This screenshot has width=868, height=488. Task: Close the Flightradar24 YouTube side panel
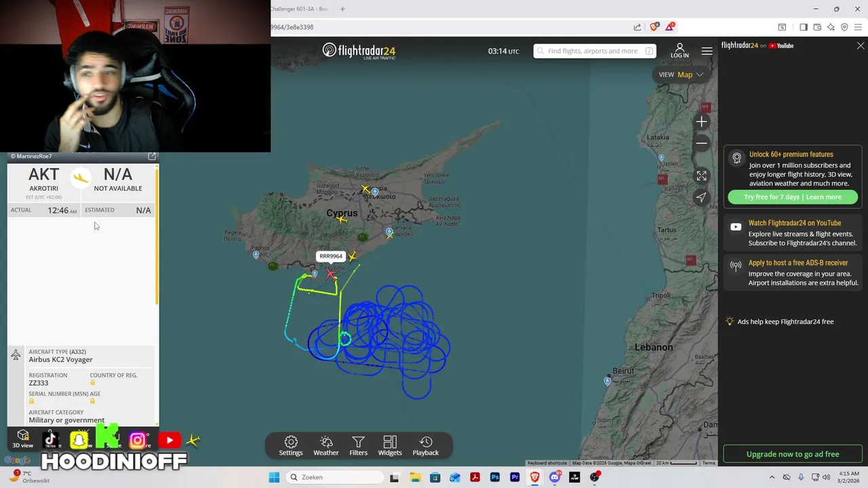point(861,45)
